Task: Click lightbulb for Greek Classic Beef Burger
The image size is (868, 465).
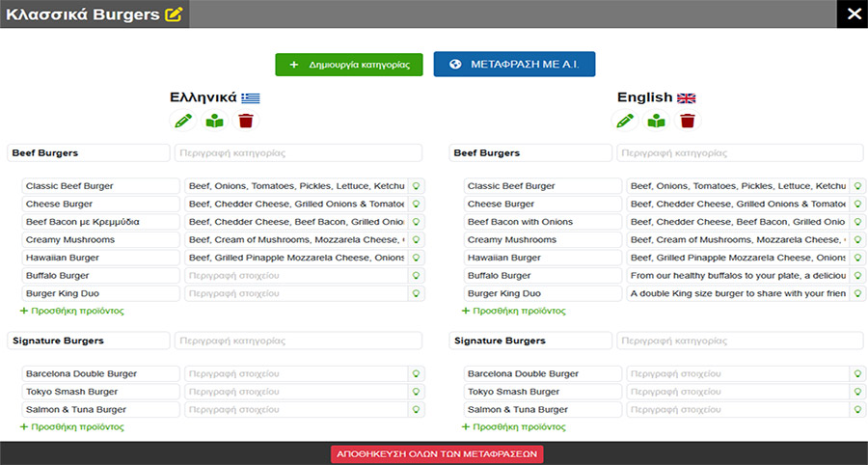Action: [417, 186]
